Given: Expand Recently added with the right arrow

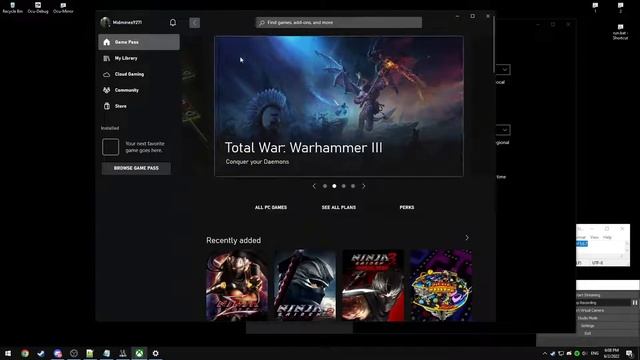Looking at the screenshot, I should pyautogui.click(x=467, y=238).
